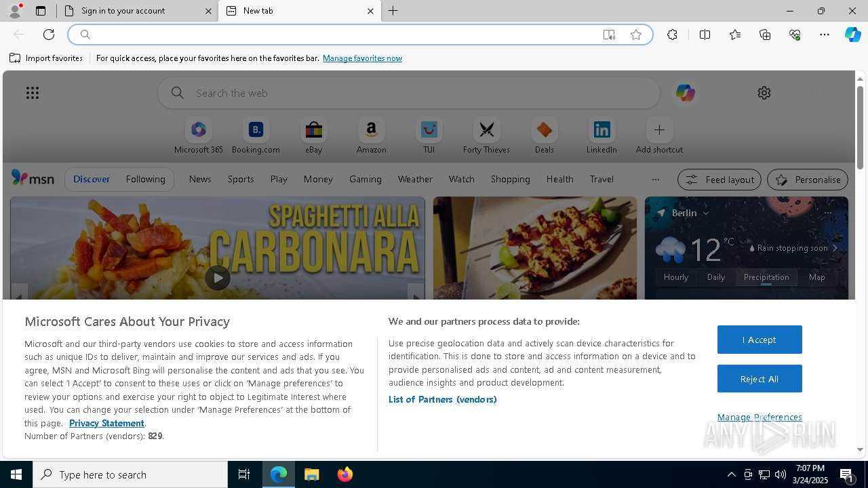Viewport: 868px width, 488px height.
Task: Click the Manage favorites now link
Action: pos(362,58)
